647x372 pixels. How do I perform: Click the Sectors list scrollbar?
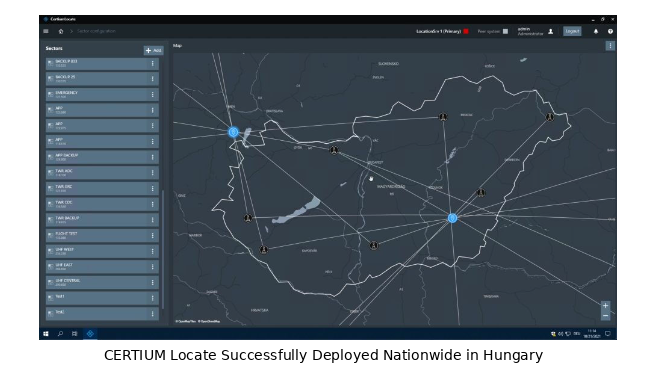click(x=163, y=249)
